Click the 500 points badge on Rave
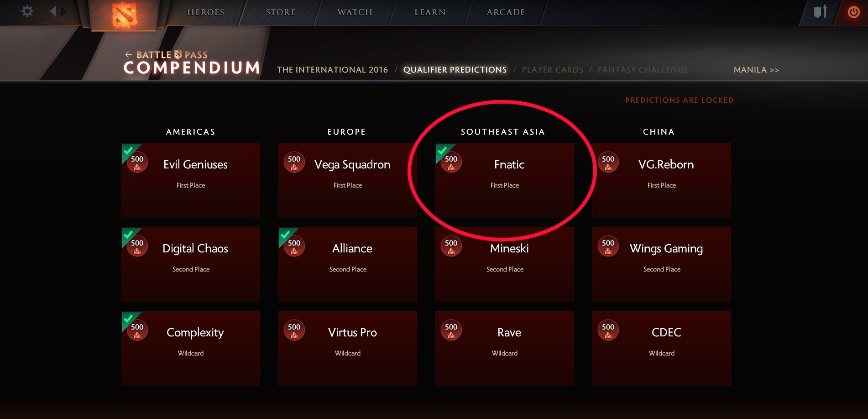This screenshot has width=868, height=419. coord(451,330)
